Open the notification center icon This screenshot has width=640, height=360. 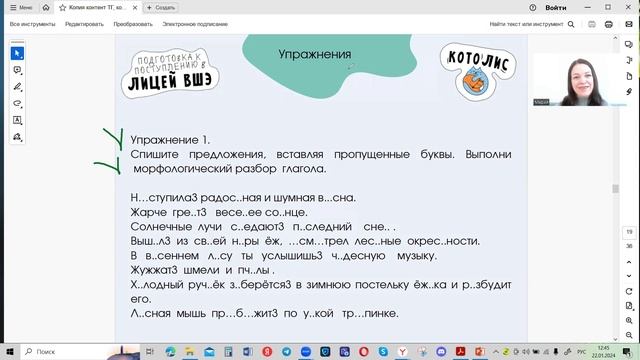627,351
